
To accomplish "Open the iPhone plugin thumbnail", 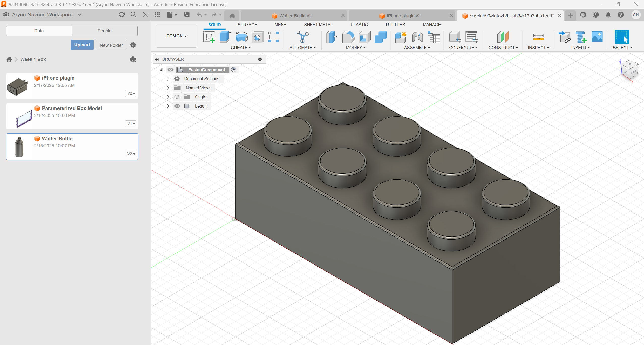I will click(18, 87).
